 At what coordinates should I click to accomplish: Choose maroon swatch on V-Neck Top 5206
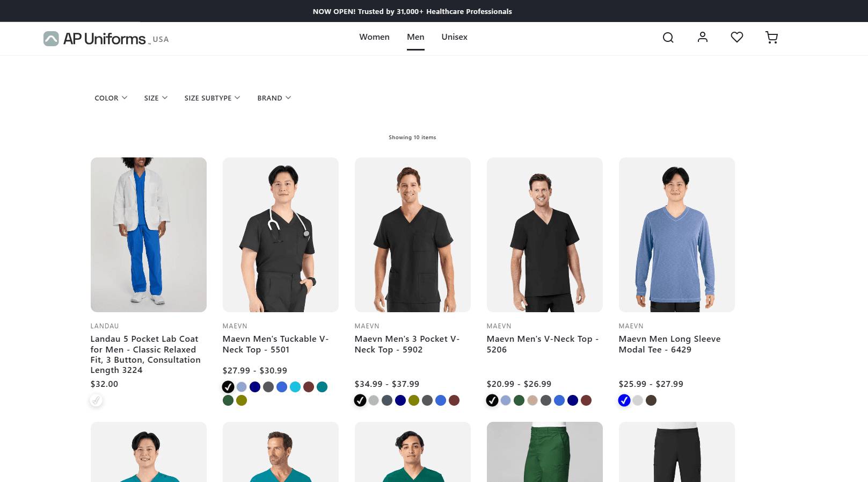click(586, 400)
